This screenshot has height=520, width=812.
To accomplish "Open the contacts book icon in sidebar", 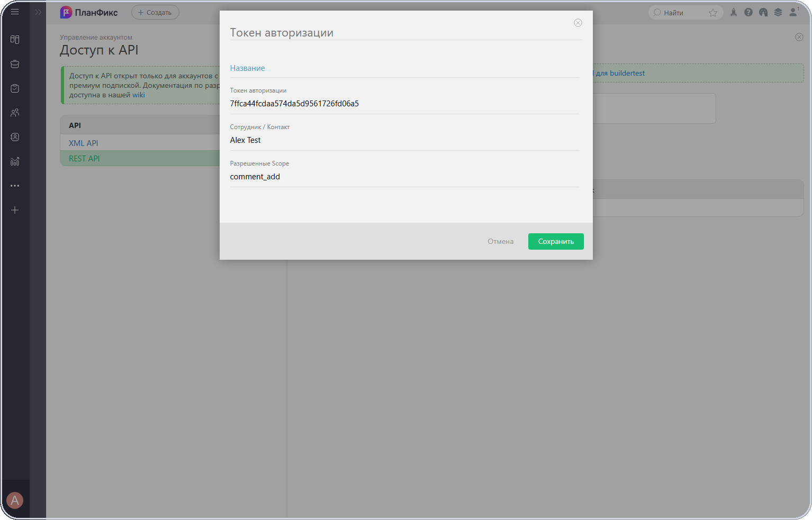I will click(15, 137).
